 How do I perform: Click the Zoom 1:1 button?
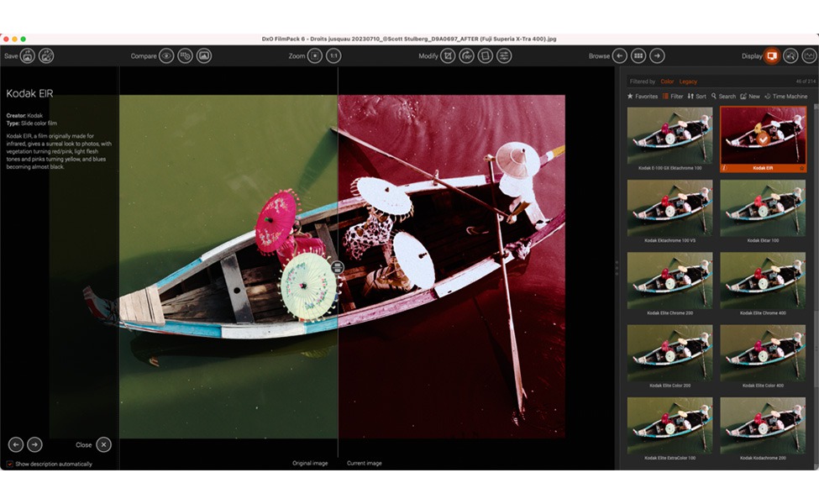tap(333, 56)
